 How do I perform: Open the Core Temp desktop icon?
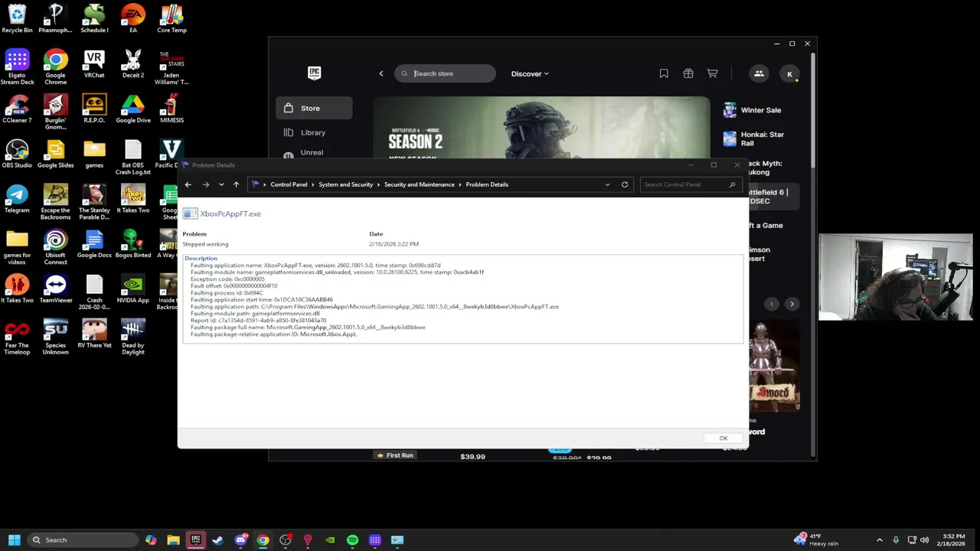(171, 19)
